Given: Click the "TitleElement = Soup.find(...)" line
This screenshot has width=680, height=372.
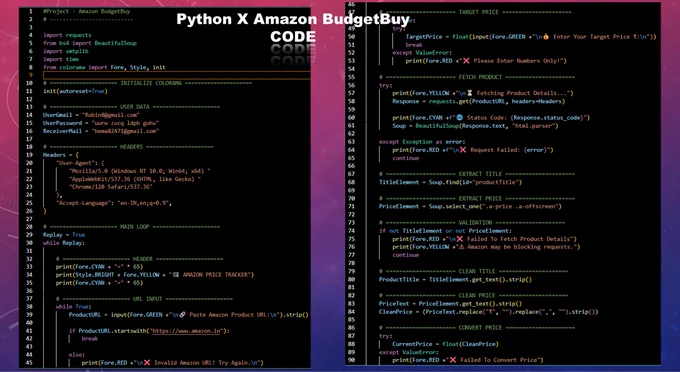Looking at the screenshot, I should click(451, 182).
